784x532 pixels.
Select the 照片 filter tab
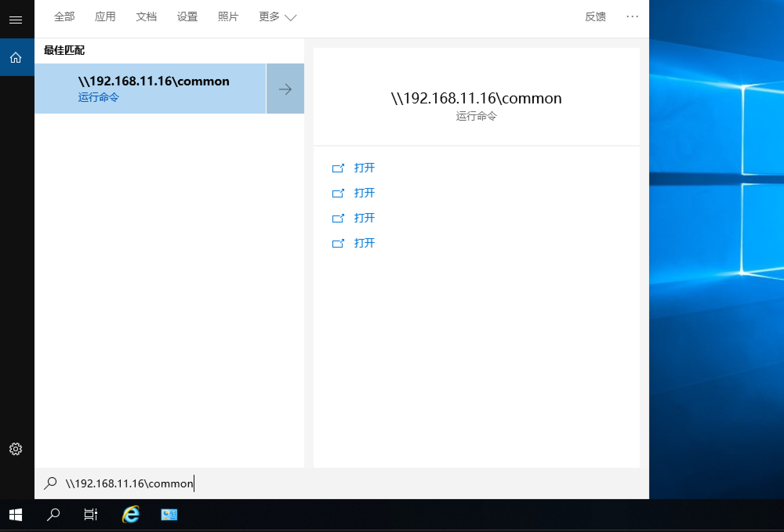(228, 17)
